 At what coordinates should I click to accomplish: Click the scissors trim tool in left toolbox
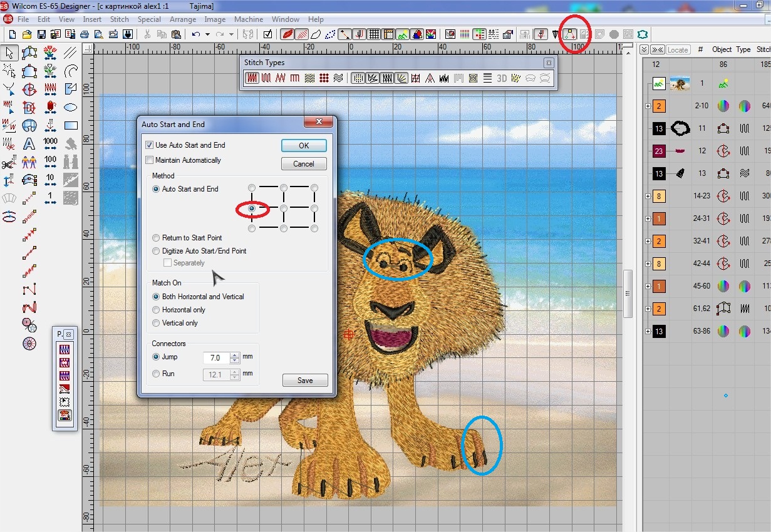click(9, 162)
